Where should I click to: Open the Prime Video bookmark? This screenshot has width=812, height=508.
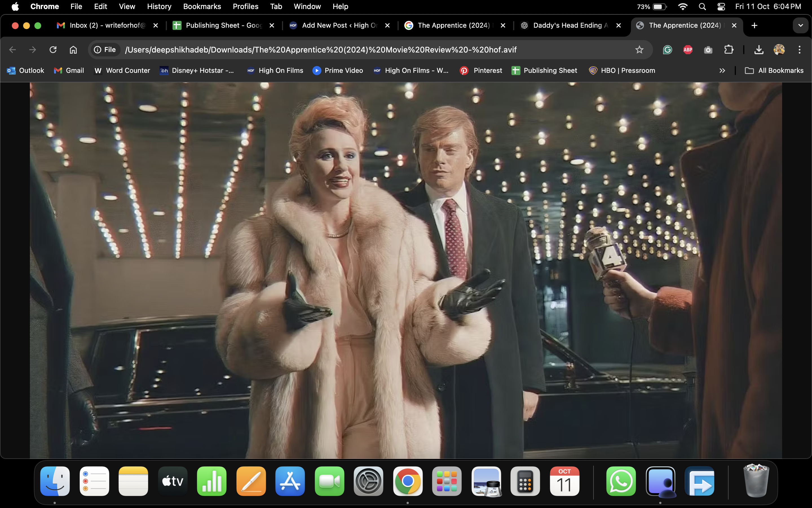(x=337, y=71)
